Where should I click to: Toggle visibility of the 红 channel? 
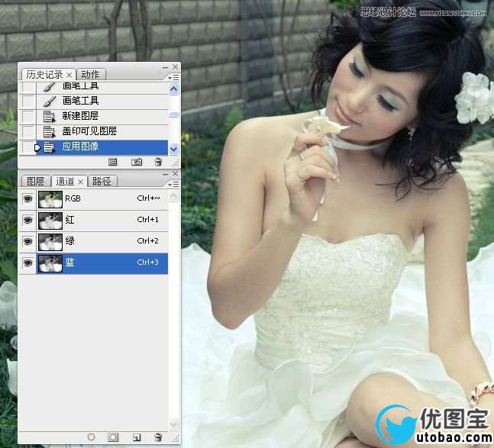[x=28, y=220]
